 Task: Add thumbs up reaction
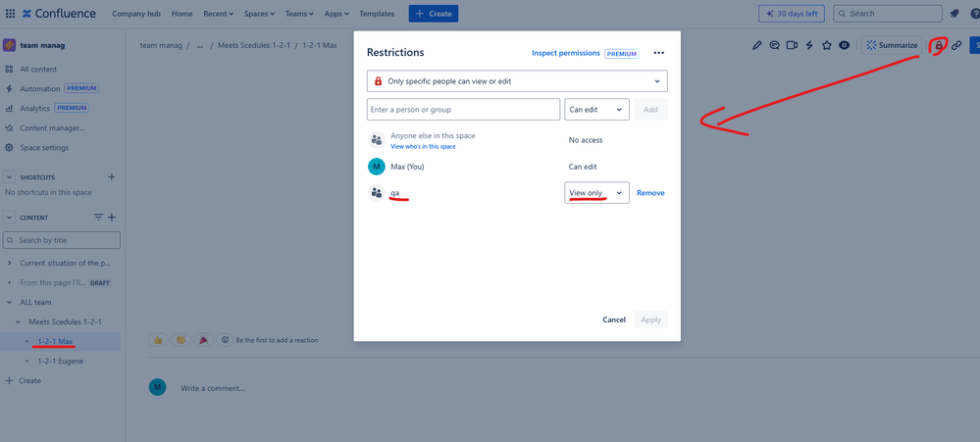pos(158,340)
